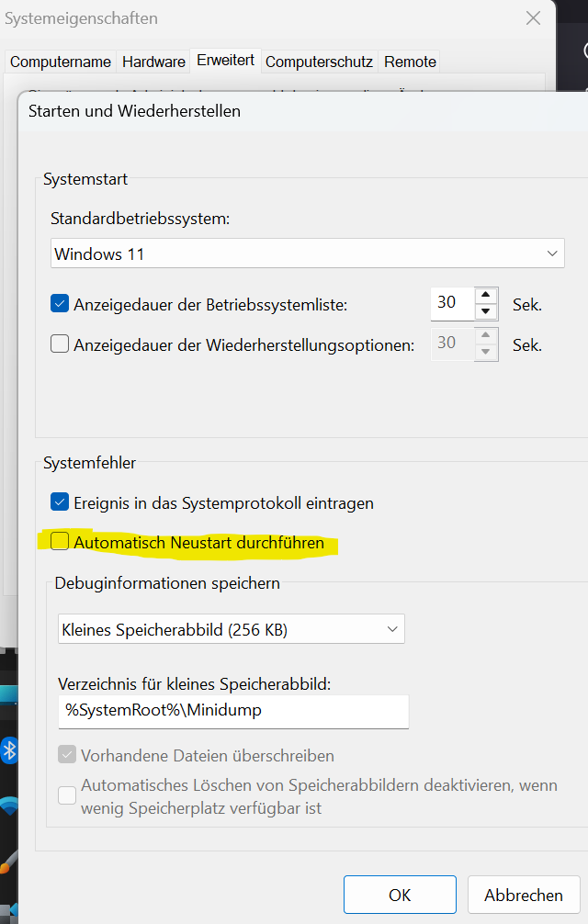The image size is (588, 924).
Task: Toggle Anzeigedauer der Betriebssystemliste checkbox
Action: click(61, 304)
